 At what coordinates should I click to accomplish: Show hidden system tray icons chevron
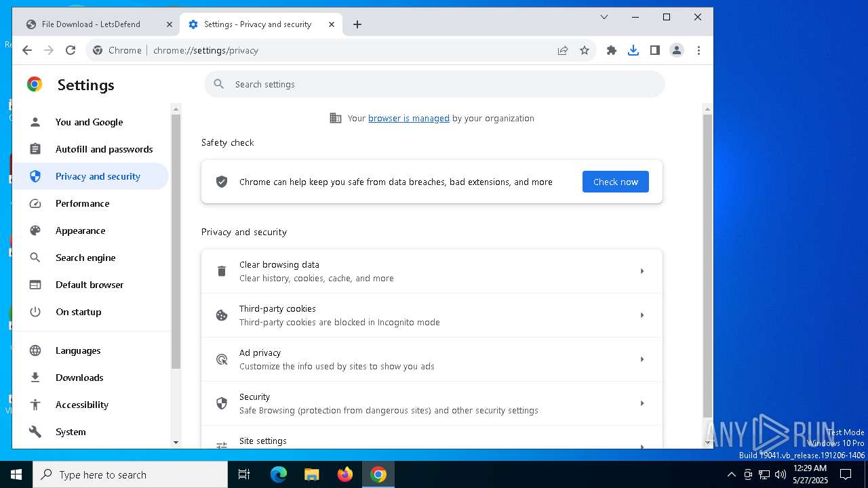[x=731, y=474]
